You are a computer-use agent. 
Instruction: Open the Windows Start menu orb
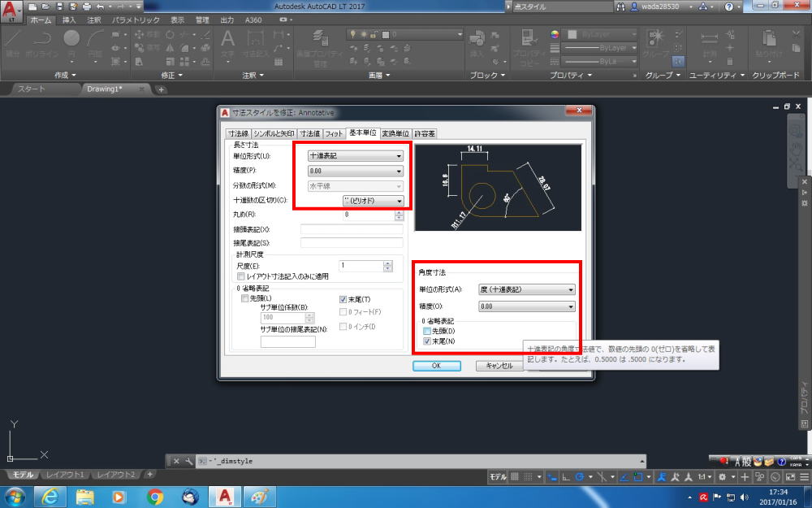(15, 497)
